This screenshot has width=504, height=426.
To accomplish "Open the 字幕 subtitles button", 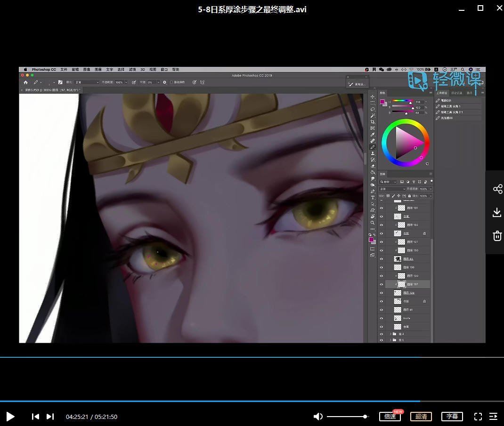I will pyautogui.click(x=452, y=417).
